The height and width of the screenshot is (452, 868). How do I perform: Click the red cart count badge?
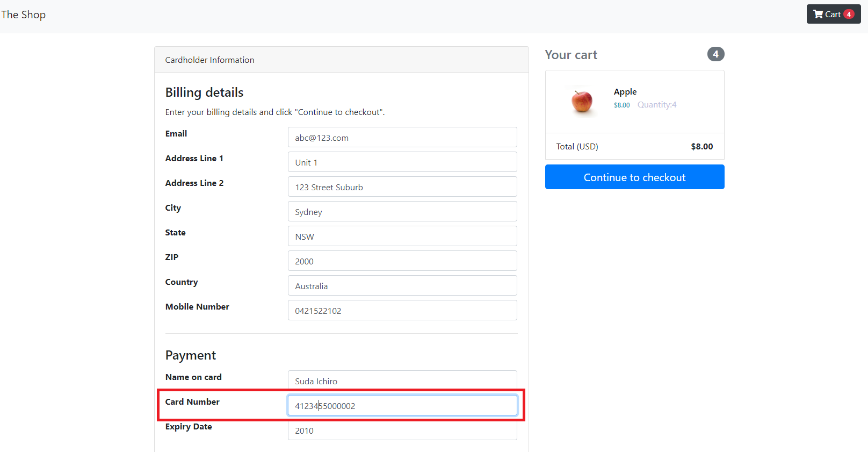[x=849, y=14]
